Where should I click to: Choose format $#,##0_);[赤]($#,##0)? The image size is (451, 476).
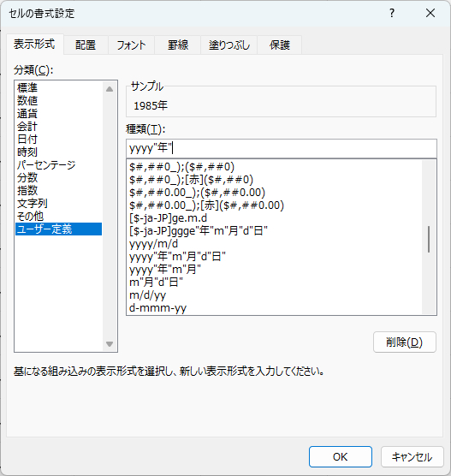(x=275, y=180)
